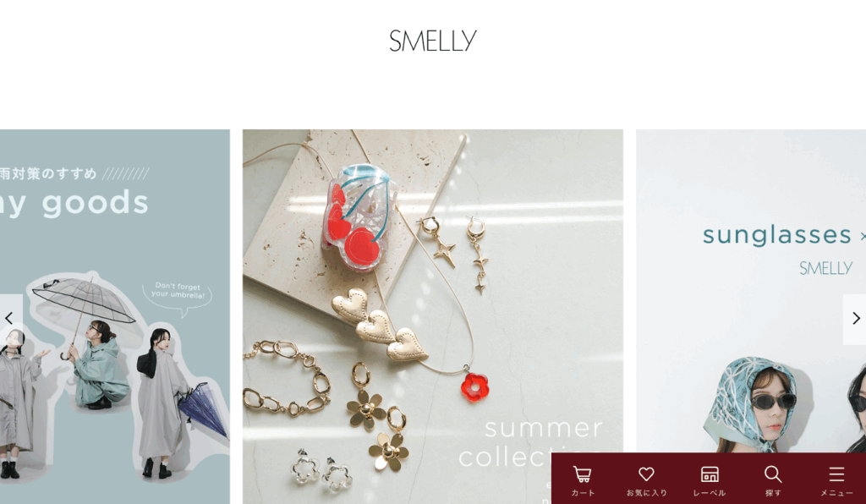Click the カート label text
This screenshot has height=504, width=866.
click(583, 493)
